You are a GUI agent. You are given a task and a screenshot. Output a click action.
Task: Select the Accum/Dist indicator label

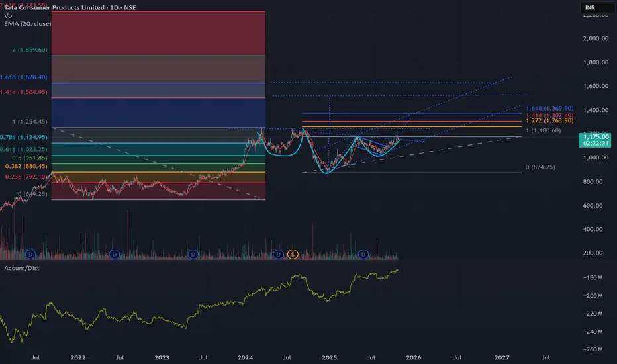coord(22,268)
